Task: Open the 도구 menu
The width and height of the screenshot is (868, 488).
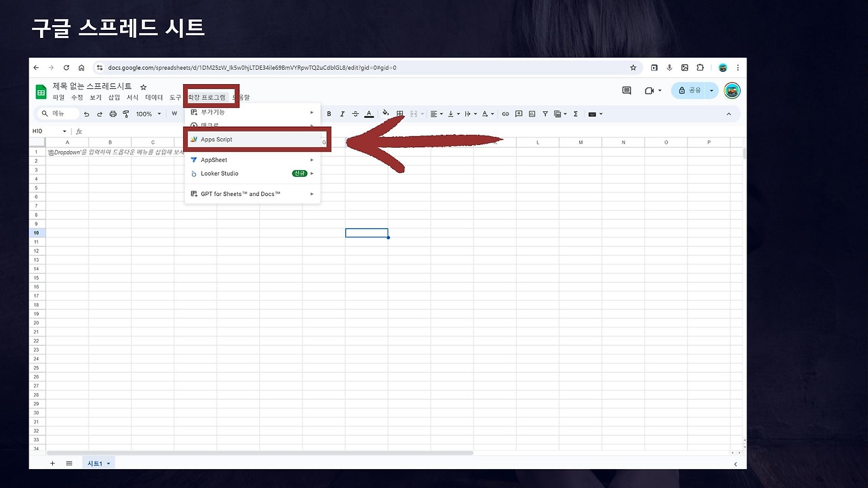Action: (x=176, y=98)
